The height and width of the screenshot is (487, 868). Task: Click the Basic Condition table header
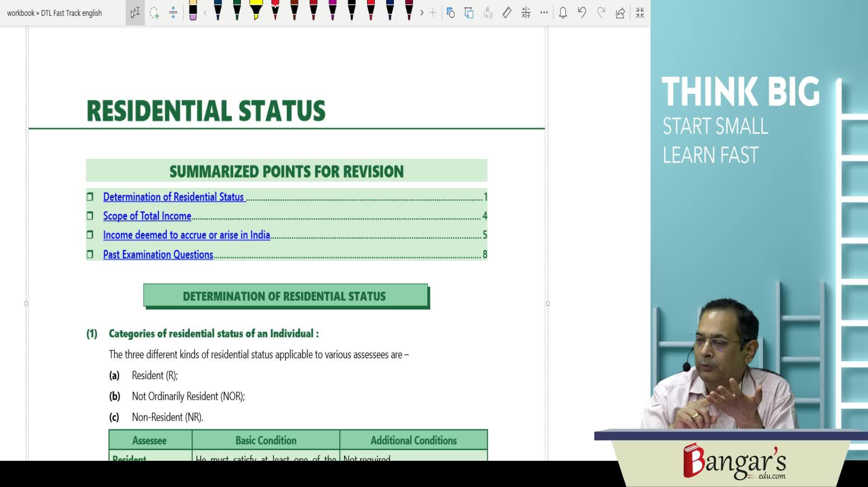point(266,440)
